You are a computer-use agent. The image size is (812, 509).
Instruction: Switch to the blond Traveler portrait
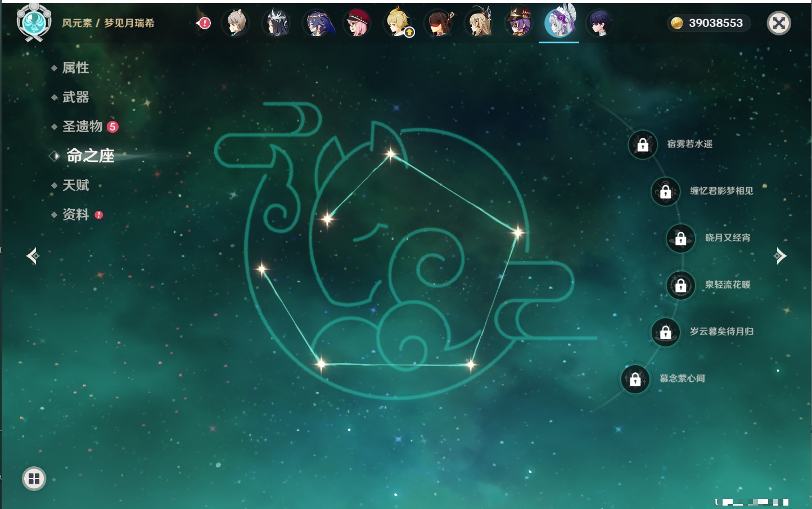398,23
